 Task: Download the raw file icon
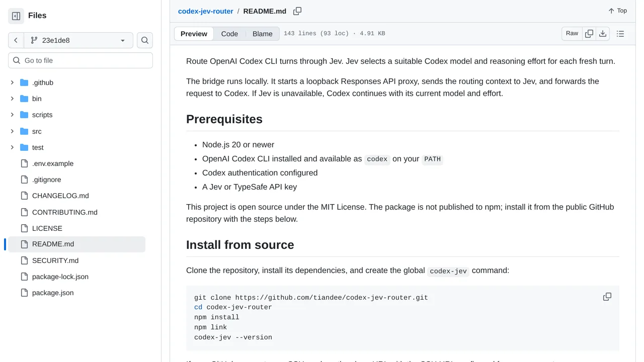pos(603,34)
